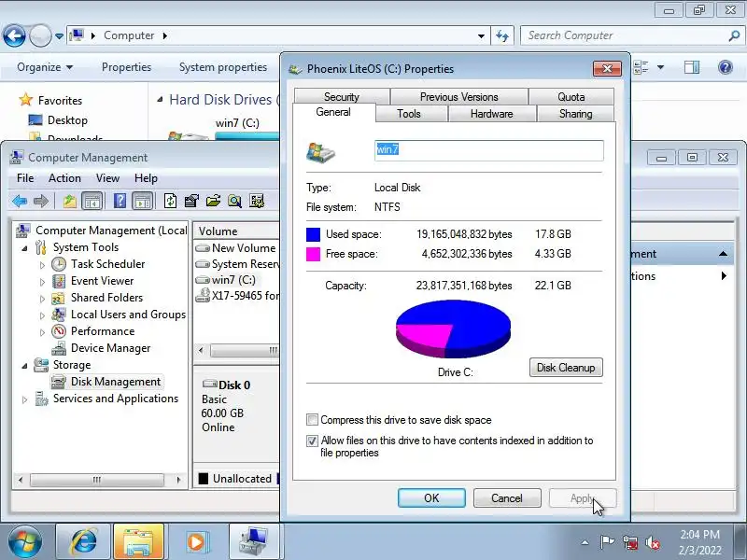This screenshot has height=560, width=747.
Task: Collapse the Storage tree node
Action: 25,366
